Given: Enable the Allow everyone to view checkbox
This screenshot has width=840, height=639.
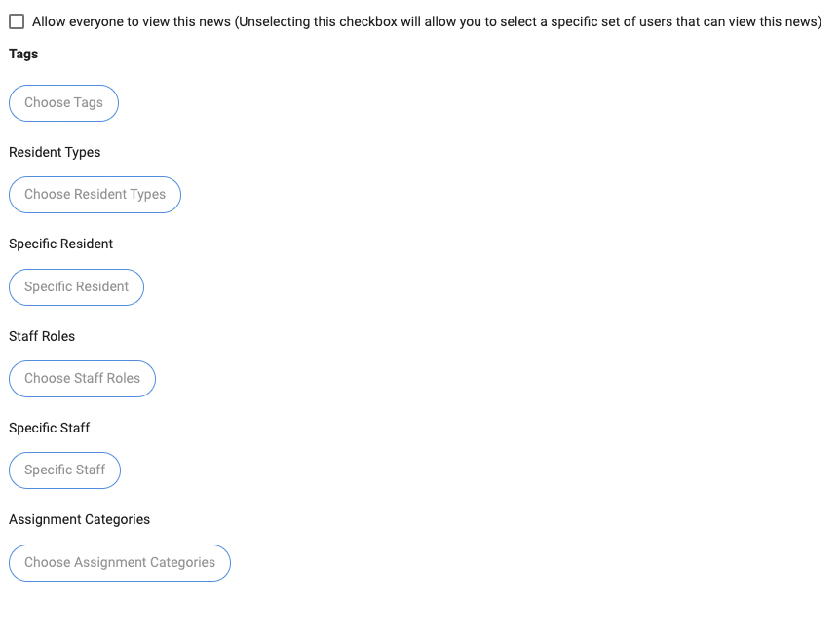Looking at the screenshot, I should tap(17, 21).
